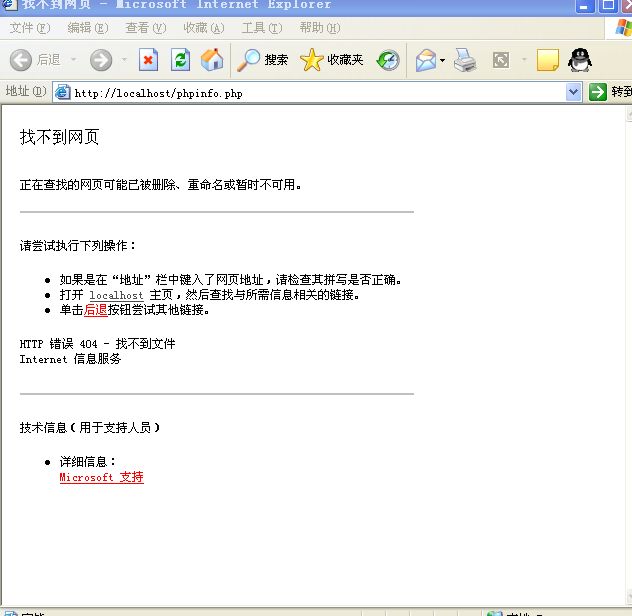Refresh the page with the green arrows icon
The image size is (632, 616).
tap(180, 60)
